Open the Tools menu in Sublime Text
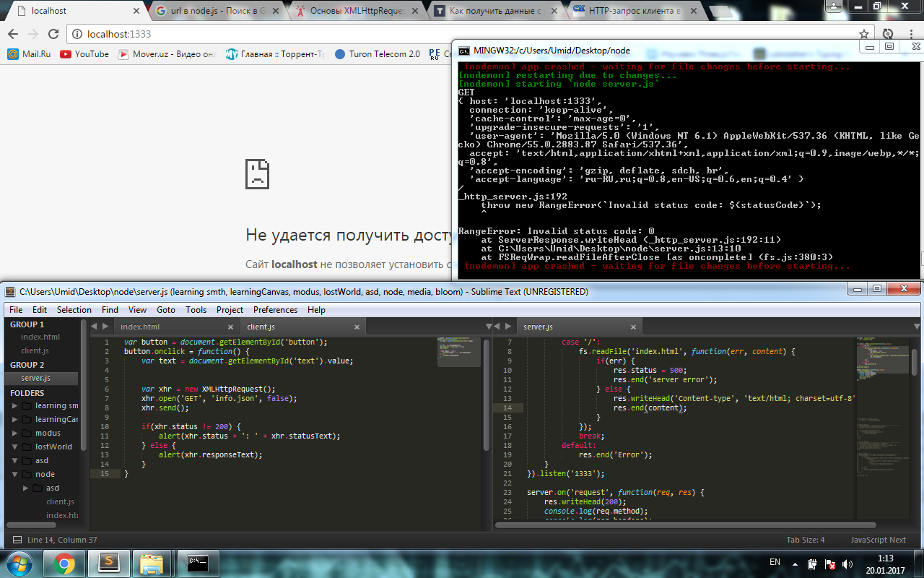The height and width of the screenshot is (578, 924). point(196,310)
